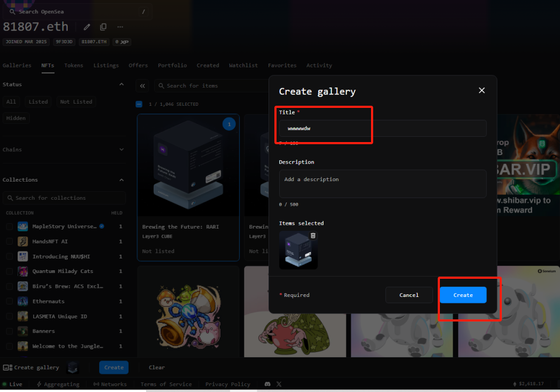Click the selected NFT thumbnail in bottom bar
The image size is (560, 392).
point(73,367)
